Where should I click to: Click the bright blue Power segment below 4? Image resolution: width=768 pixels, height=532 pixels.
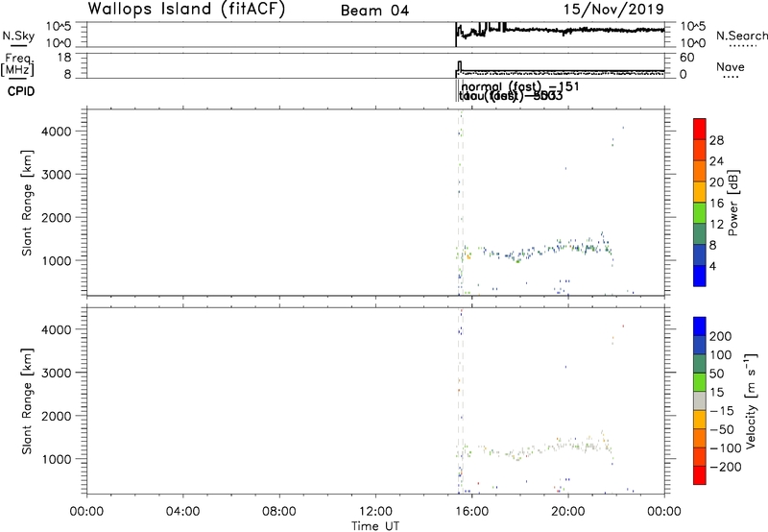[x=700, y=276]
